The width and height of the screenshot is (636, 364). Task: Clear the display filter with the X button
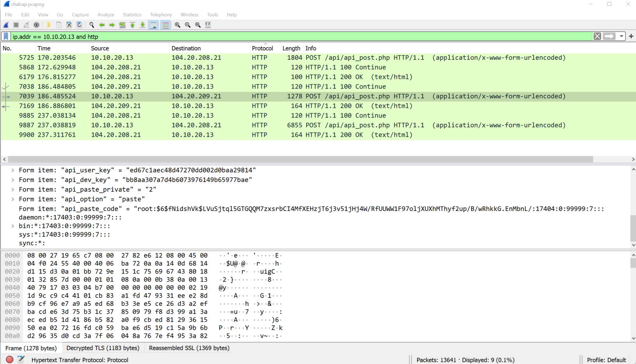point(597,36)
